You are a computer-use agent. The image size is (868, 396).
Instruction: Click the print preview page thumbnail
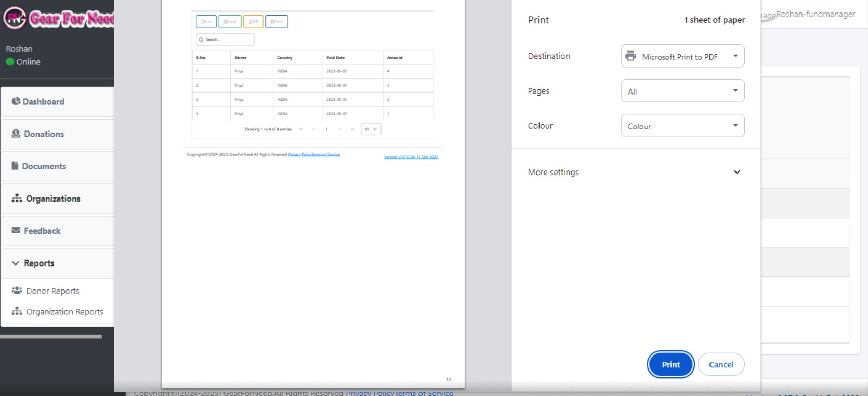[x=313, y=194]
